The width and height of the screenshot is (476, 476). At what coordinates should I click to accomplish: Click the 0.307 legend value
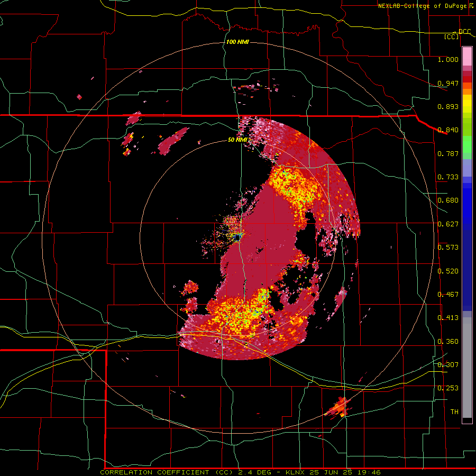[x=448, y=365]
